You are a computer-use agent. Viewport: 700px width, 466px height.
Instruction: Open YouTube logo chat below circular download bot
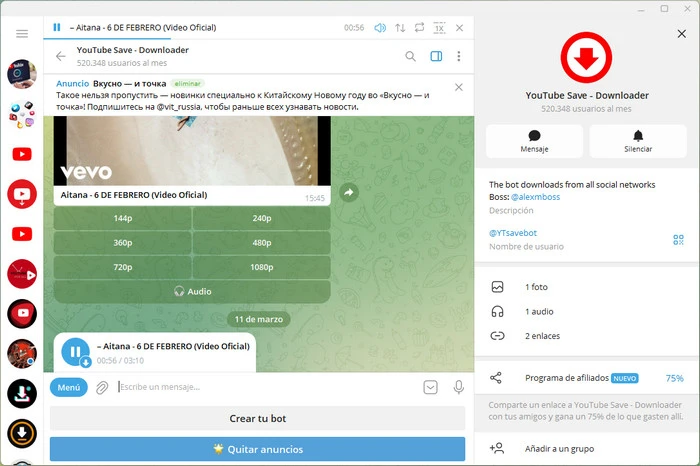[x=22, y=234]
